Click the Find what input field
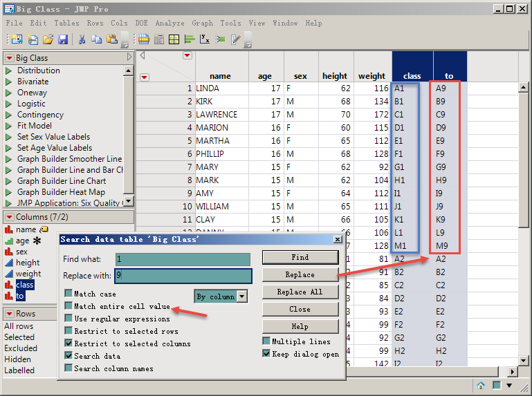 (x=183, y=259)
